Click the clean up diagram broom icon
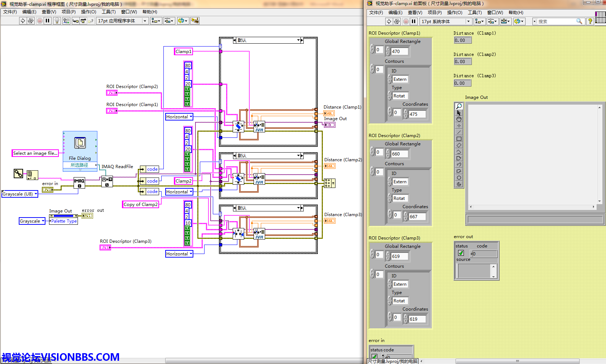Image resolution: width=606 pixels, height=364 pixels. coord(195,21)
